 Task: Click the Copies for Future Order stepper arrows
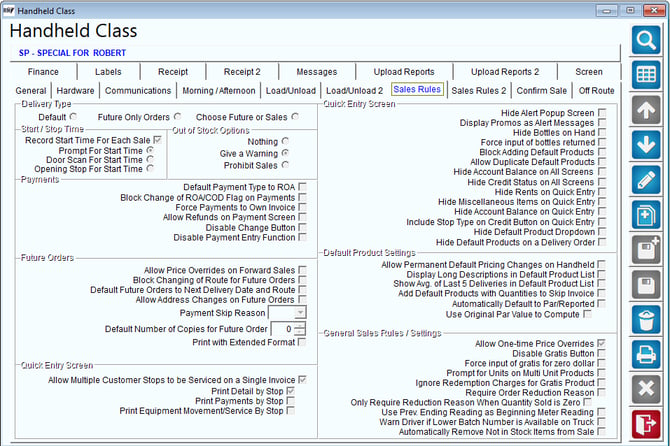[300, 329]
